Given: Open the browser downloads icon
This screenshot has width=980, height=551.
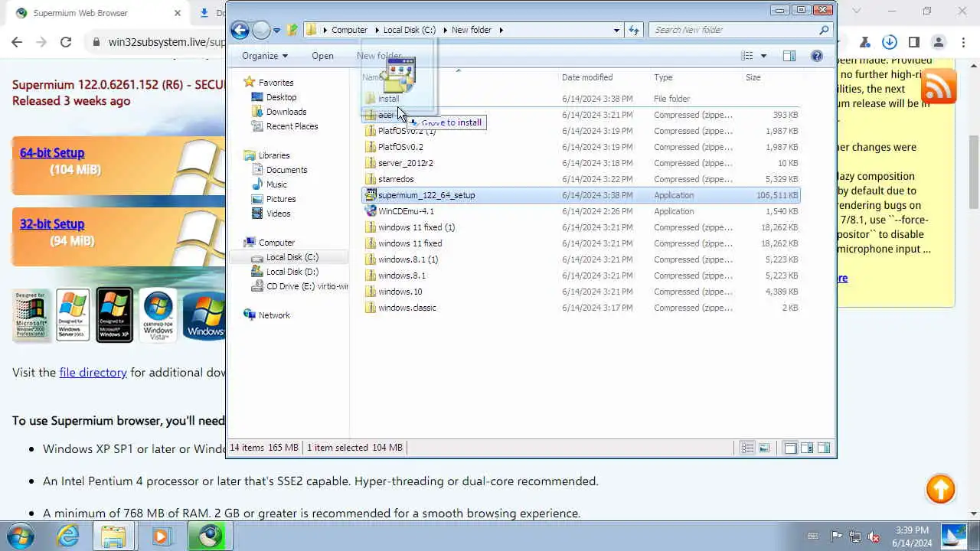Looking at the screenshot, I should (x=889, y=42).
